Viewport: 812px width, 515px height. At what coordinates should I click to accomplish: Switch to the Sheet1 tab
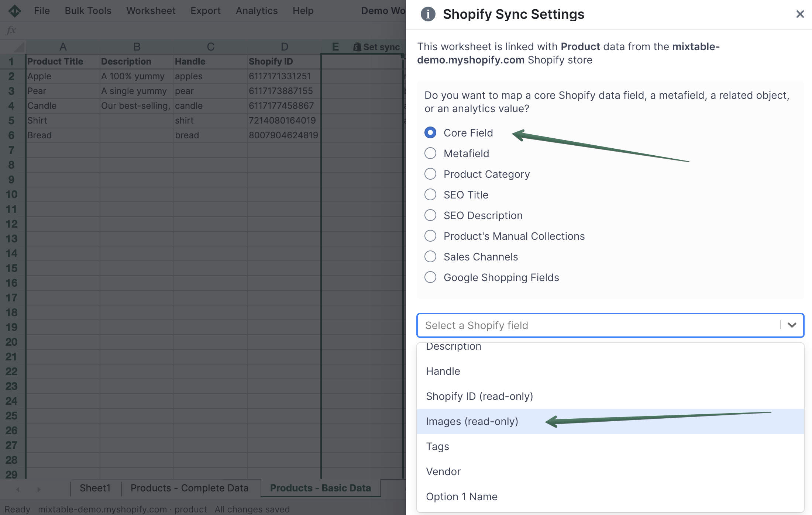click(x=95, y=488)
